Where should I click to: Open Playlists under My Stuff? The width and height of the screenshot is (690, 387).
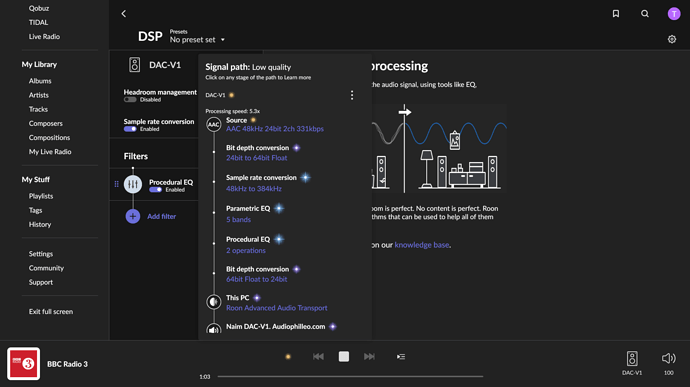pos(41,196)
